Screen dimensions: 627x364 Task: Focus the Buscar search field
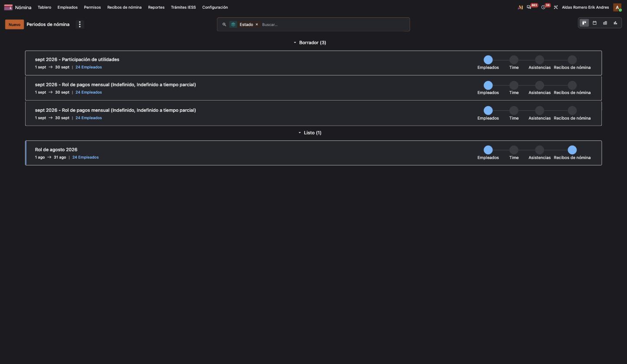(333, 24)
